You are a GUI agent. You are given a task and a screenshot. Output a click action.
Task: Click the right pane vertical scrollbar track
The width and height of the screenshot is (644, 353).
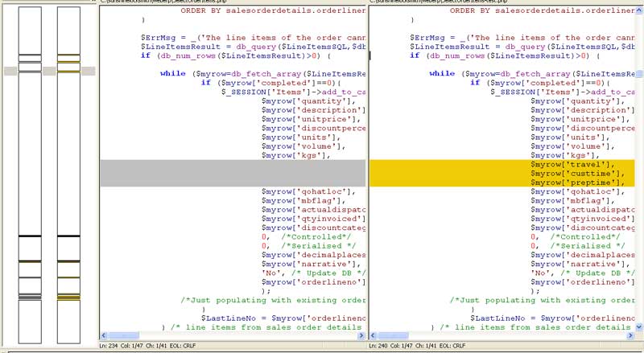tap(639, 201)
